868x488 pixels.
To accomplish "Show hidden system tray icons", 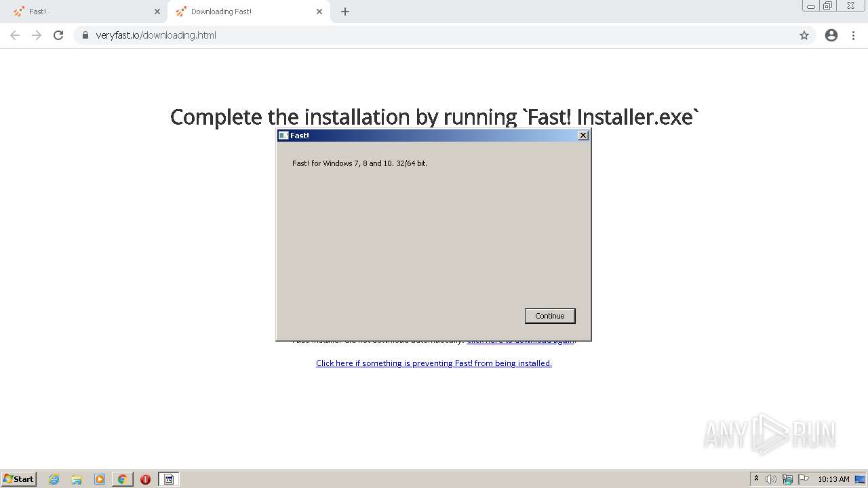I will pos(756,479).
